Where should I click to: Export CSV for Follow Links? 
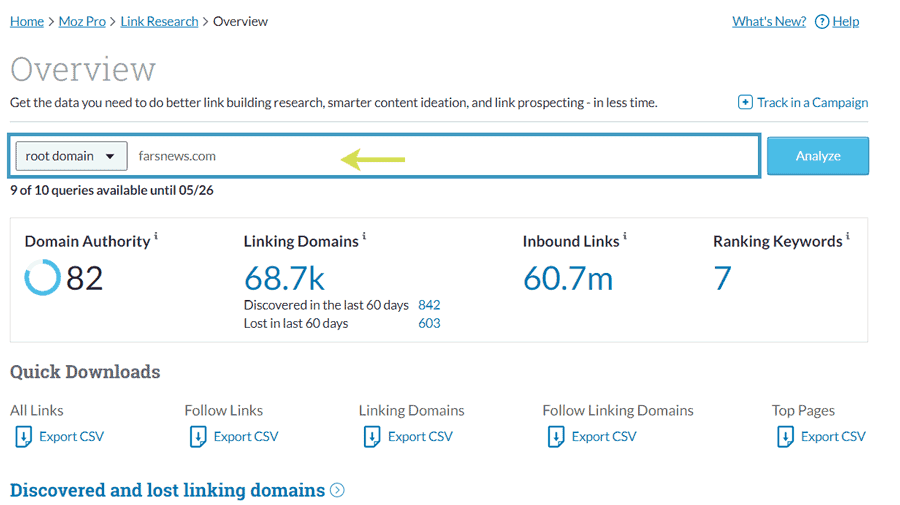pos(246,437)
